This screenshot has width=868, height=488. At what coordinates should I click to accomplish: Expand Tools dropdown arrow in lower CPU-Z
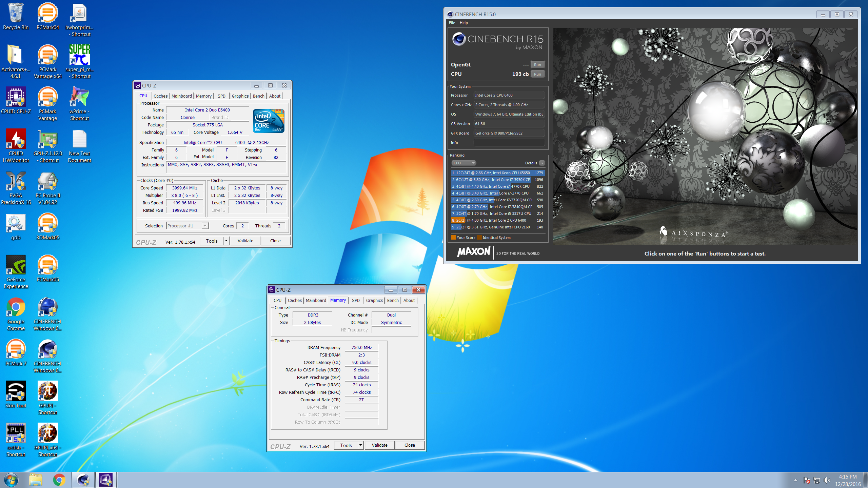(x=361, y=445)
